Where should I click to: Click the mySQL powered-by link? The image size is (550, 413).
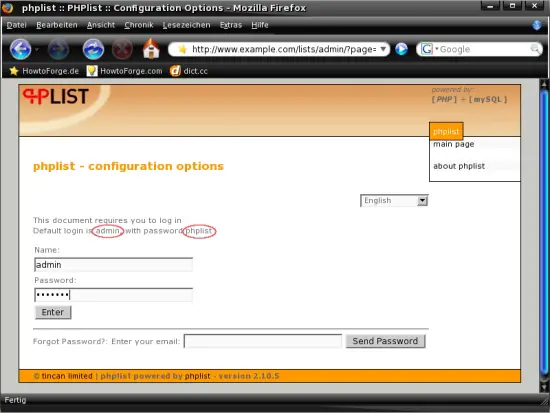tap(488, 99)
